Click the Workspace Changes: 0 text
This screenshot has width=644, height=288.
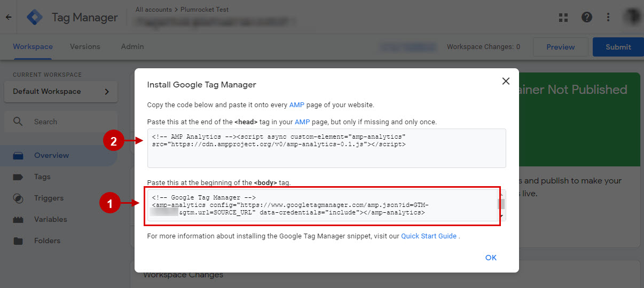click(483, 47)
